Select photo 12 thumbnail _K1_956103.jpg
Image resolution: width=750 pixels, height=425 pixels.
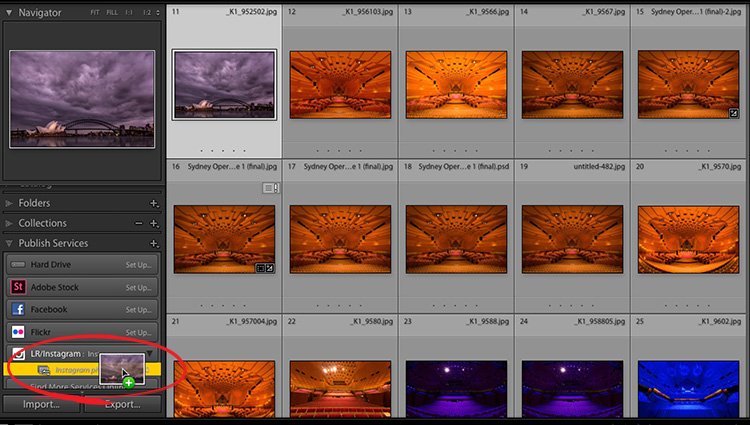[340, 85]
